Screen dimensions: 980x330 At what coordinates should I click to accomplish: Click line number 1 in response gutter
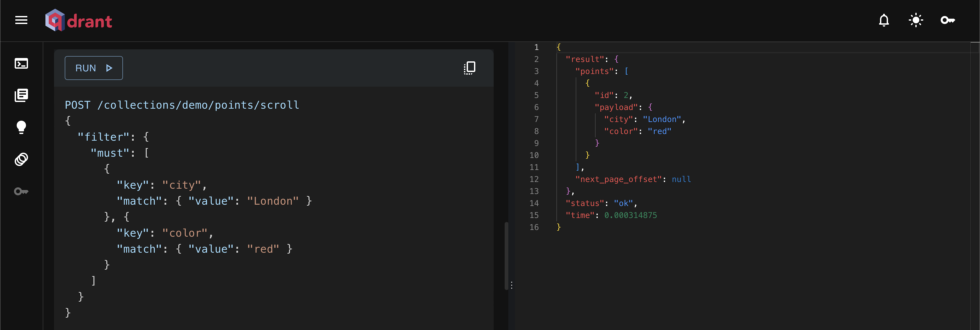[536, 47]
